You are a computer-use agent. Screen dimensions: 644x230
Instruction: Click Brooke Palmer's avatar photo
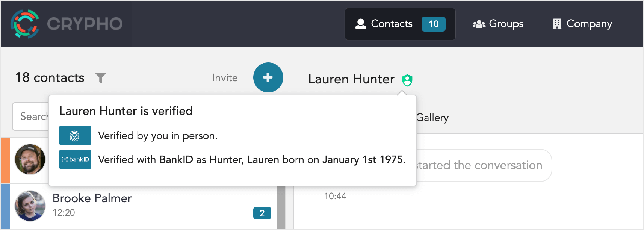(30, 206)
